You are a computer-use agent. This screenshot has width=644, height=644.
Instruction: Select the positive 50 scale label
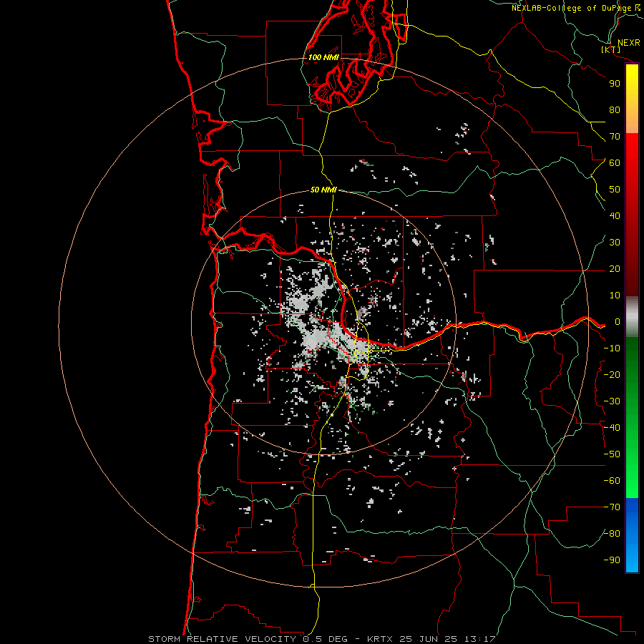pyautogui.click(x=615, y=190)
